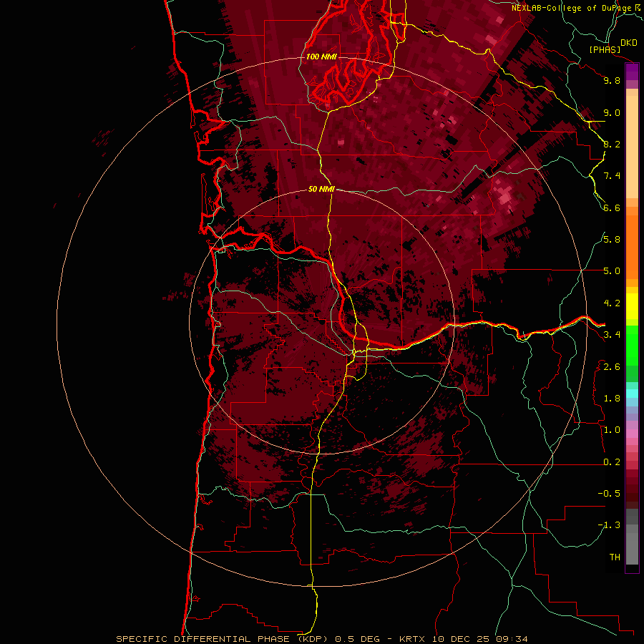
Task: Select the pale peach band of the color scale
Action: click(x=632, y=147)
